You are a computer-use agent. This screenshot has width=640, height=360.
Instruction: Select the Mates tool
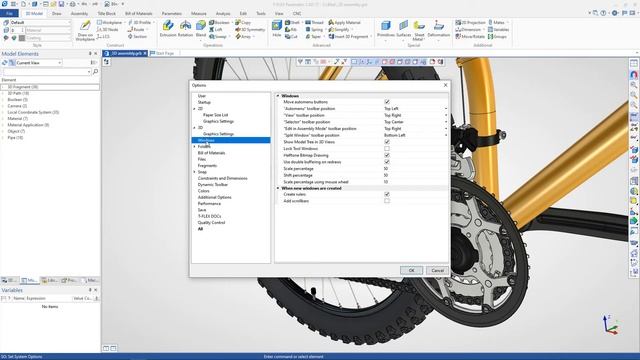click(496, 22)
